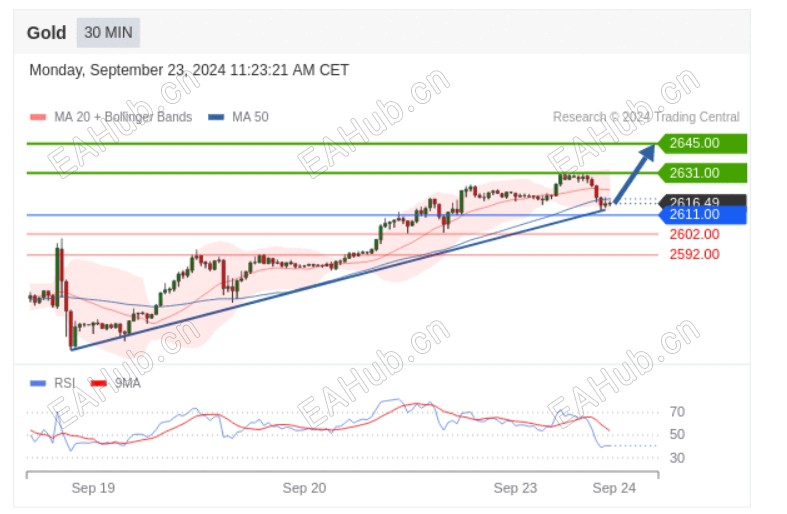The image size is (787, 514).
Task: Open the Research Trading Central copyright link
Action: coord(646,117)
